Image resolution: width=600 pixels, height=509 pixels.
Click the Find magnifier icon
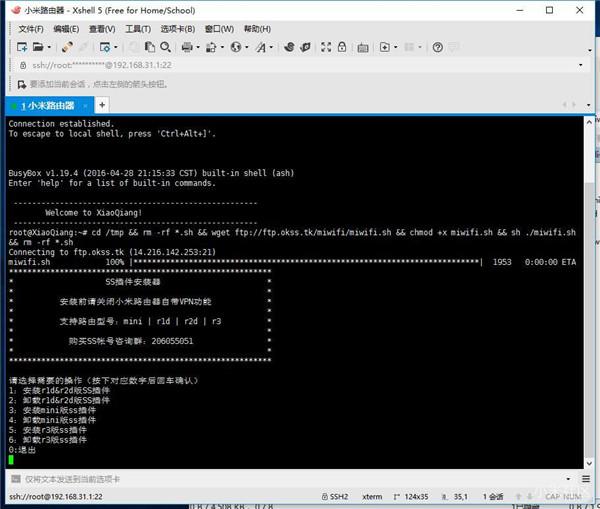click(x=165, y=47)
